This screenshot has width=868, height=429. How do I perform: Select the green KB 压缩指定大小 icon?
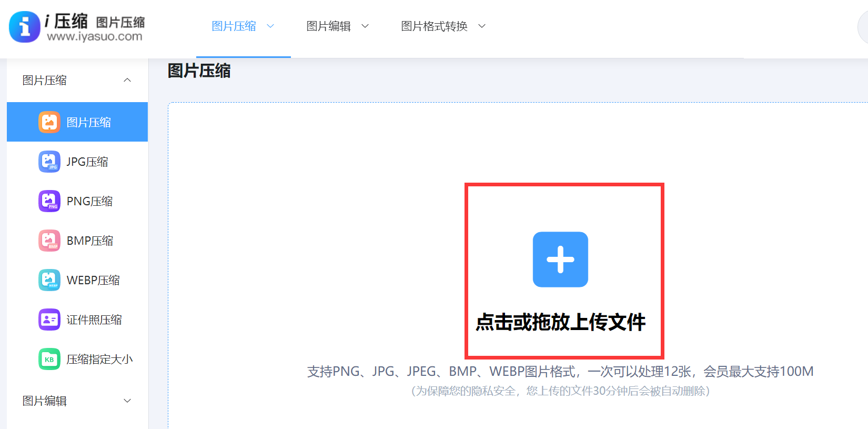click(x=49, y=359)
